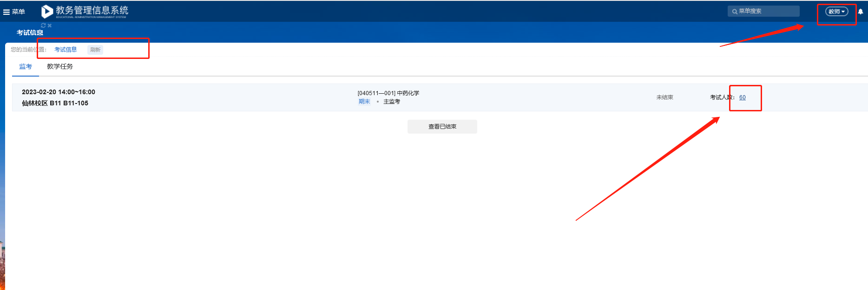Click the magnifier icon in the menu search
The width and height of the screenshot is (868, 290).
[735, 12]
